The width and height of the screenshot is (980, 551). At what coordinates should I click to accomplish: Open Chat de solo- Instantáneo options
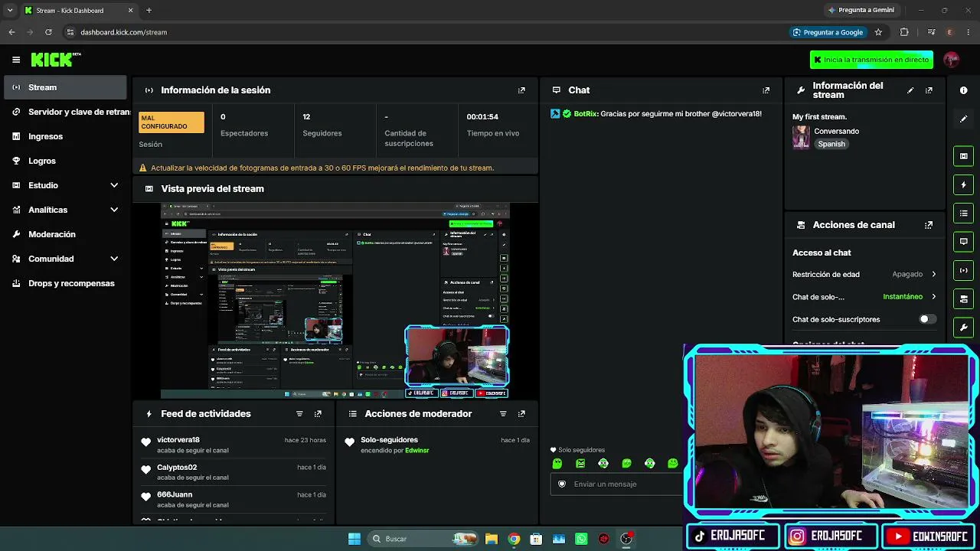864,297
